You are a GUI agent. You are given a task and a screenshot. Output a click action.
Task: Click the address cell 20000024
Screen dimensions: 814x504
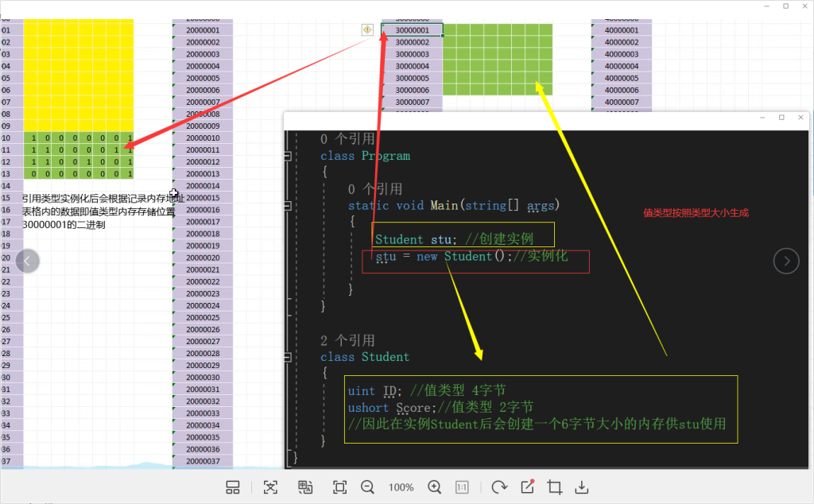[x=203, y=305]
